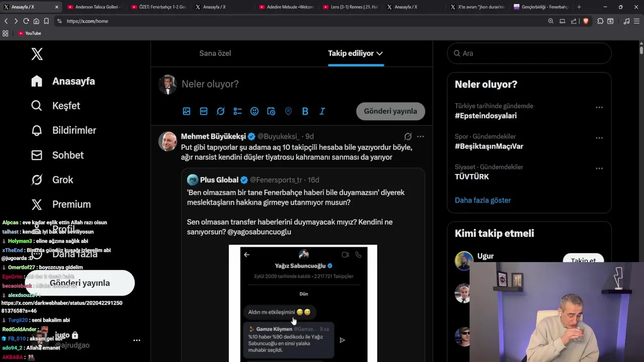The height and width of the screenshot is (362, 644).
Task: Add a GIF to the post
Action: pyautogui.click(x=204, y=111)
